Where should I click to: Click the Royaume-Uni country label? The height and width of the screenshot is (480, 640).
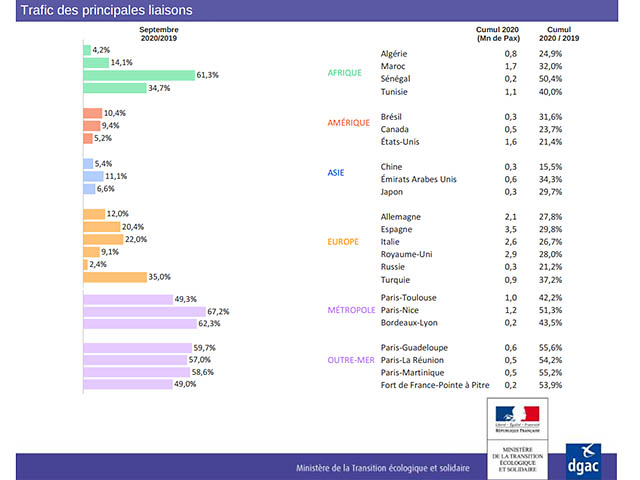coord(408,253)
